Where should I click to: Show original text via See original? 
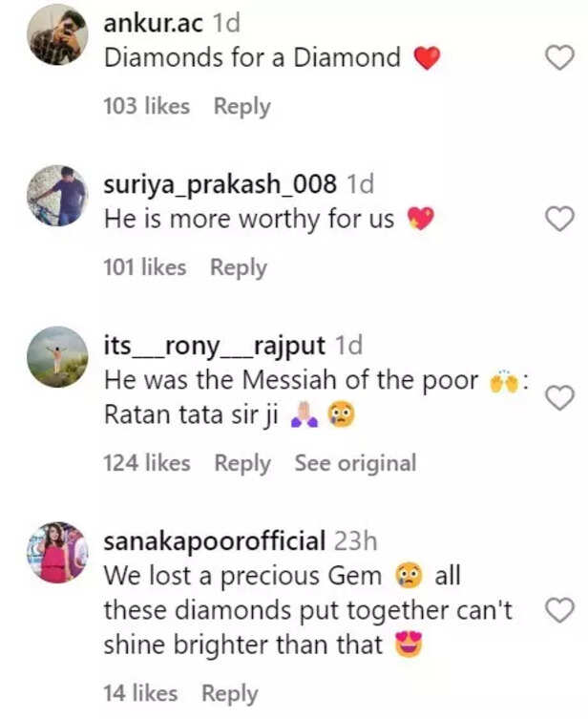pos(355,464)
